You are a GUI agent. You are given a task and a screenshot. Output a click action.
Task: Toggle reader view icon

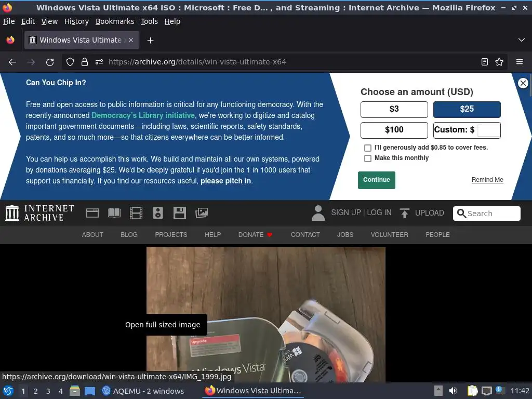point(485,62)
